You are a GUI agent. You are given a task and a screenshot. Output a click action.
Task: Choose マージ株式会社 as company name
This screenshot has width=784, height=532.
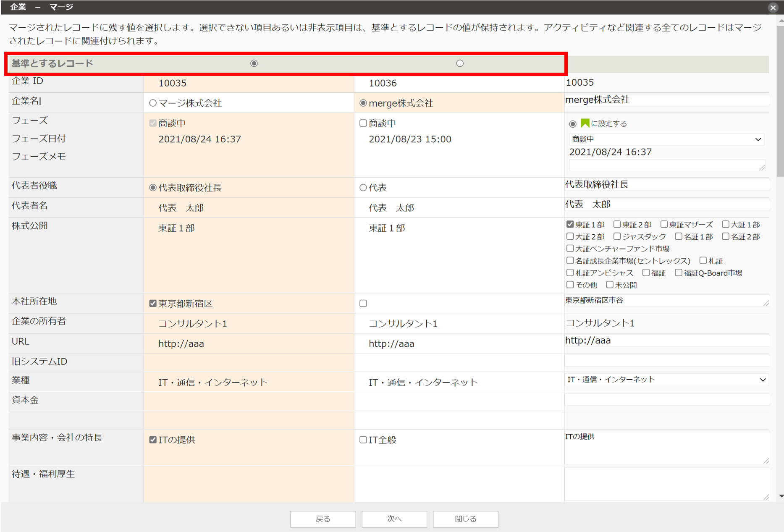click(153, 103)
